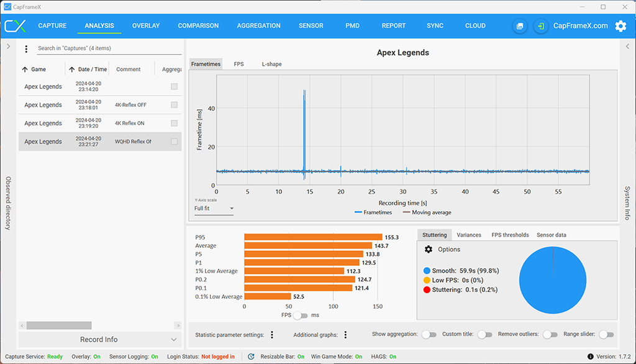Screen dimensions: 636x364
Task: Toggle Frametimes series in chart legend
Action: pos(373,212)
